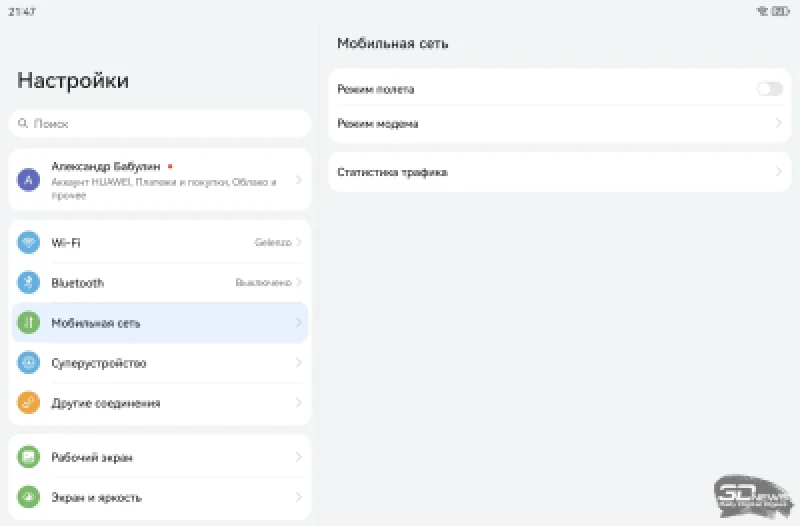Toggle Режим полета switch
This screenshot has width=800, height=526.
point(769,89)
